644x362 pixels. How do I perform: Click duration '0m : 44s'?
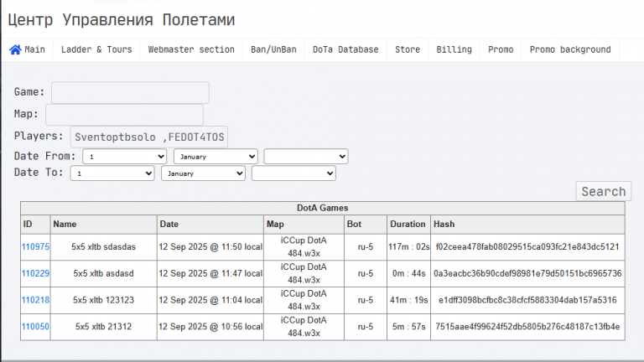pyautogui.click(x=408, y=273)
